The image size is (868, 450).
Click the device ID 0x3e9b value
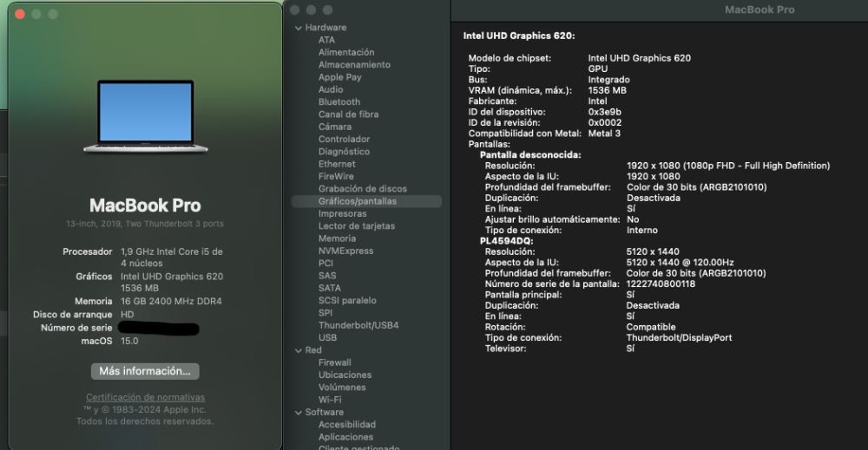tap(604, 112)
